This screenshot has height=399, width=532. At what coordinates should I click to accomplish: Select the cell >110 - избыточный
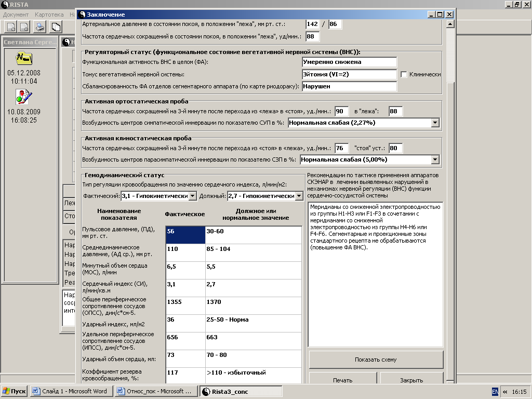pyautogui.click(x=254, y=376)
